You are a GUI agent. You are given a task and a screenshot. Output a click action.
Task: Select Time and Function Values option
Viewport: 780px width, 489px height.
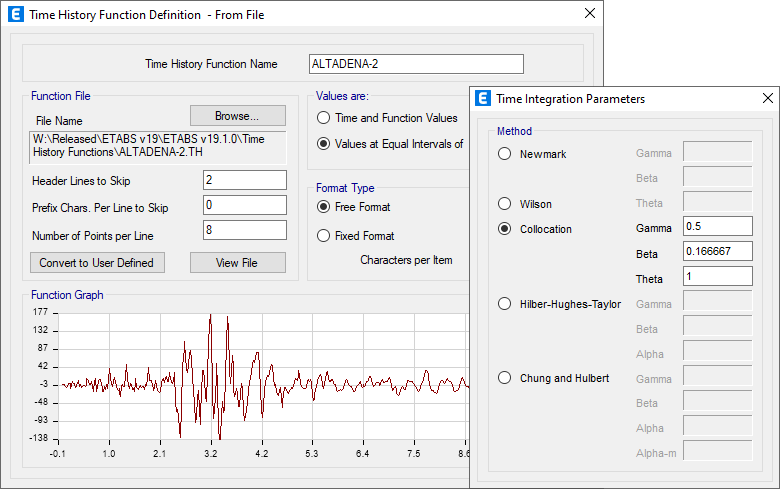point(323,118)
